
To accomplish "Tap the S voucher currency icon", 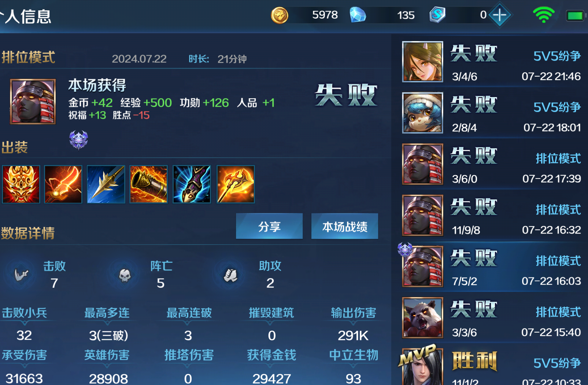I will [x=437, y=15].
